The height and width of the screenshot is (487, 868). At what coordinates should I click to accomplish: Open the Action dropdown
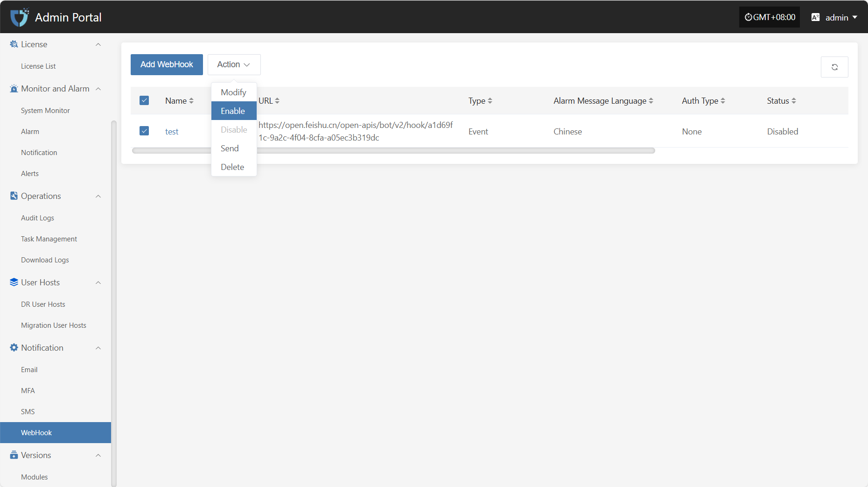coord(234,64)
